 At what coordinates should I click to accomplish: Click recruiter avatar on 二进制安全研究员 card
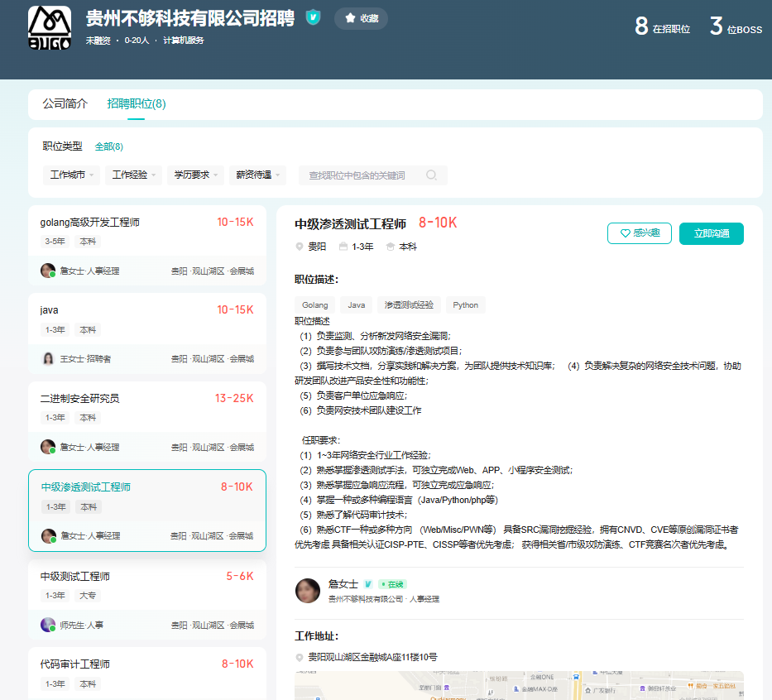coord(48,447)
